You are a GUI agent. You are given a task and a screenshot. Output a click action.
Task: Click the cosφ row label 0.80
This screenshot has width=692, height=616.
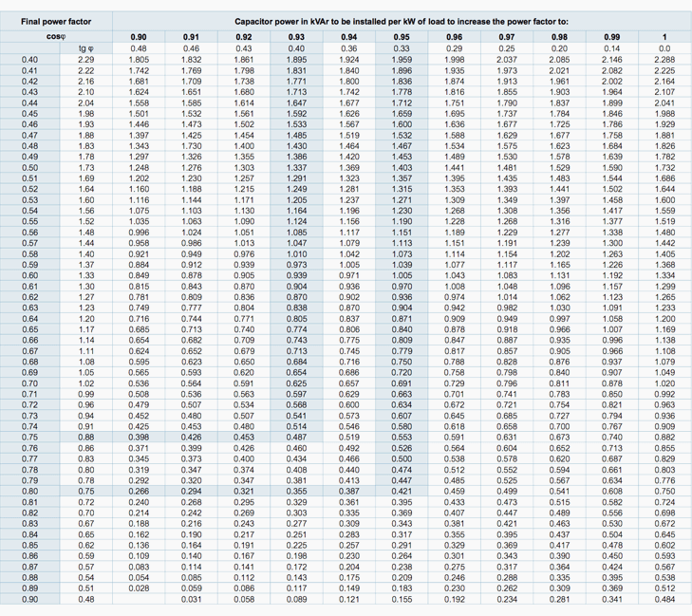29,491
